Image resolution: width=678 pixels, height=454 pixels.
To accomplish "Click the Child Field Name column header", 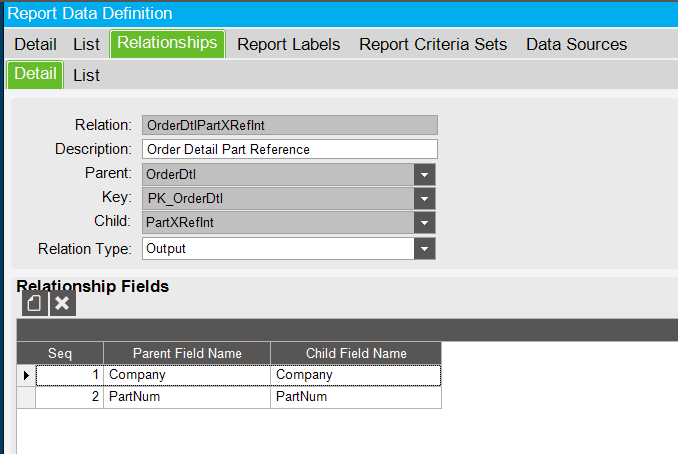I will (356, 353).
